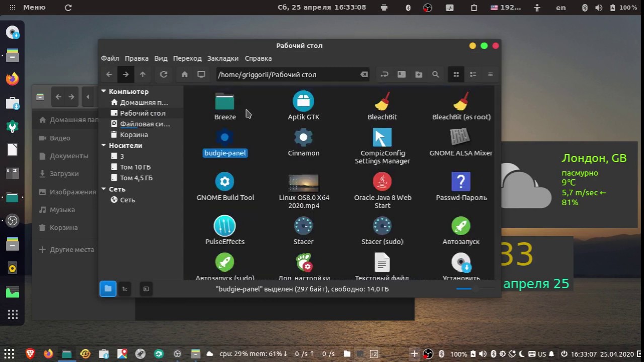Clear the location path field
The width and height of the screenshot is (644, 362).
(x=364, y=74)
